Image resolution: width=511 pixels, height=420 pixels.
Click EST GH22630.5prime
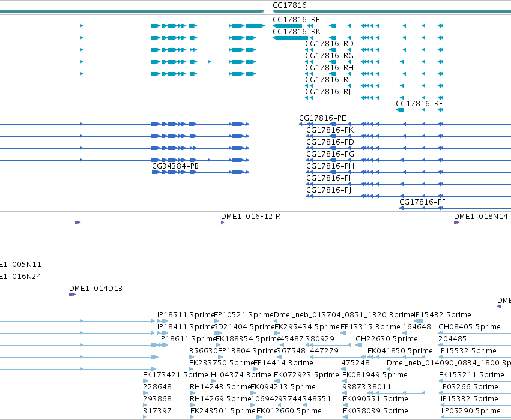coord(387,339)
